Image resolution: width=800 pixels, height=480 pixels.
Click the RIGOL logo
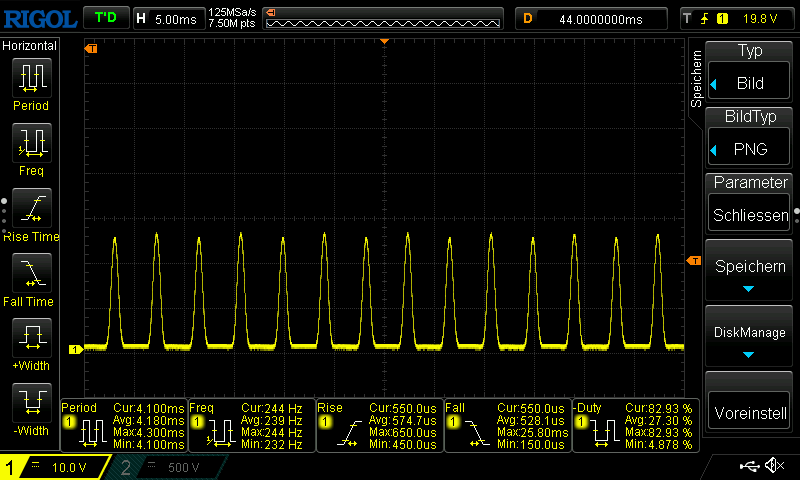click(x=40, y=19)
